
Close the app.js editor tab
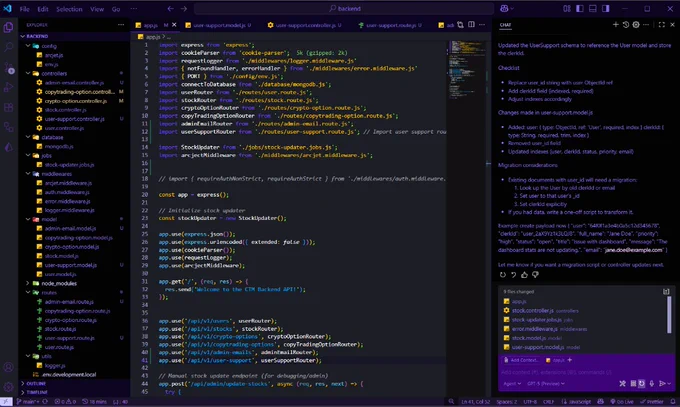174,25
